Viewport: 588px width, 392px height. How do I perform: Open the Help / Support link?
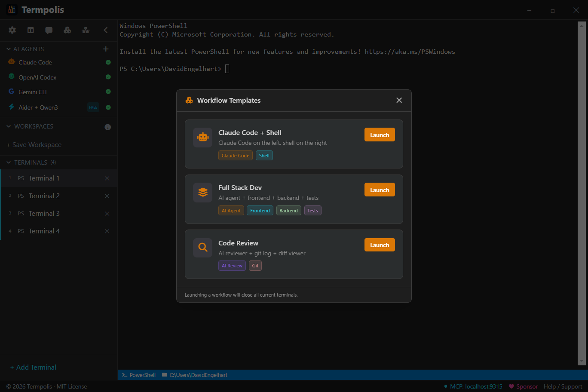click(562, 386)
